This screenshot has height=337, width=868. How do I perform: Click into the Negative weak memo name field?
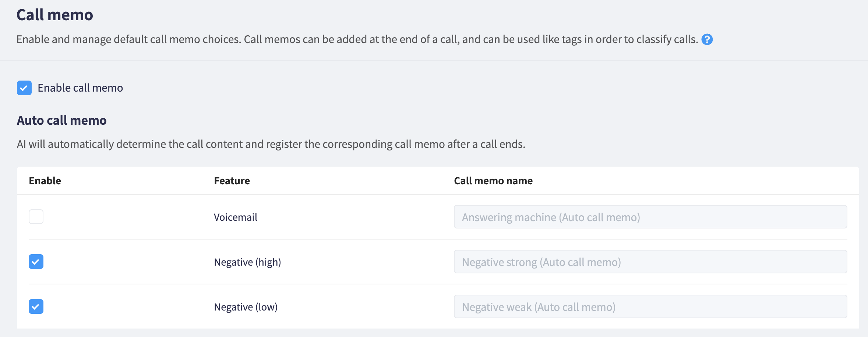coord(650,306)
